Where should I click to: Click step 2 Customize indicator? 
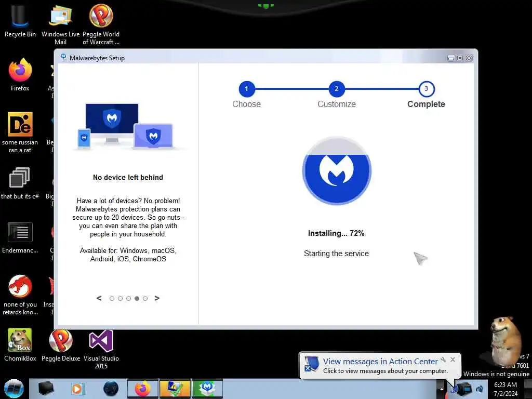[337, 89]
